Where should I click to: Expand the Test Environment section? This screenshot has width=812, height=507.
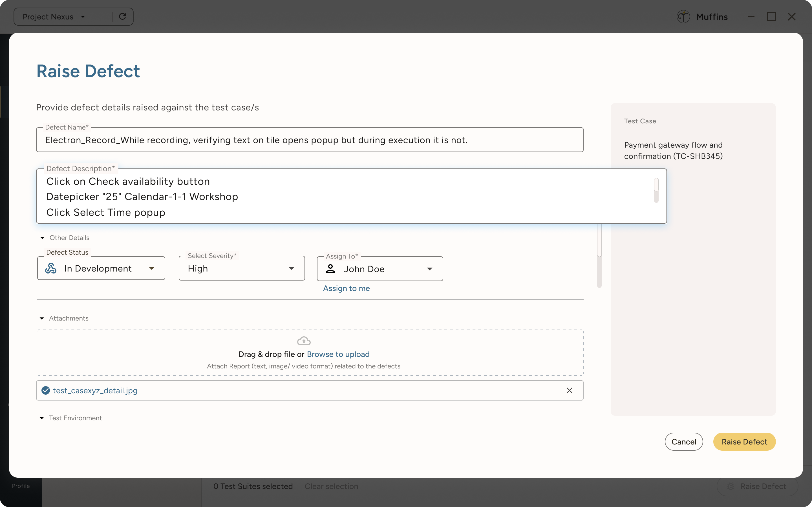pyautogui.click(x=42, y=418)
